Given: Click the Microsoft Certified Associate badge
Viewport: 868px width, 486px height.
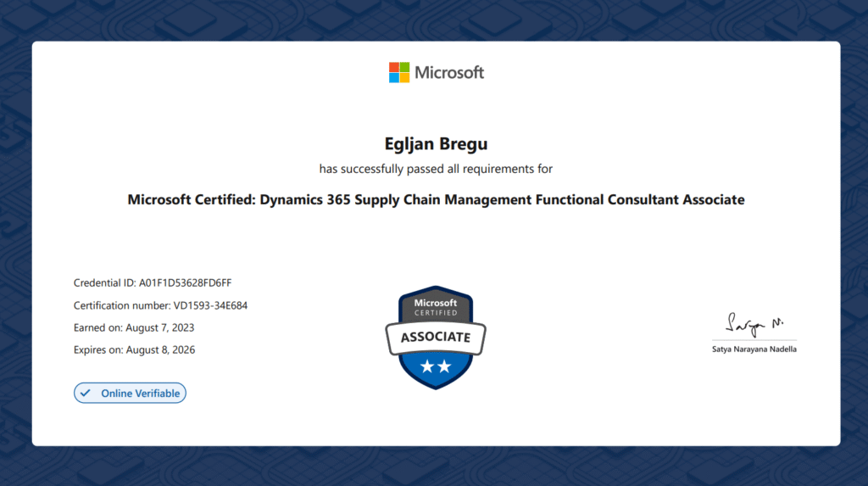Looking at the screenshot, I should click(x=436, y=338).
